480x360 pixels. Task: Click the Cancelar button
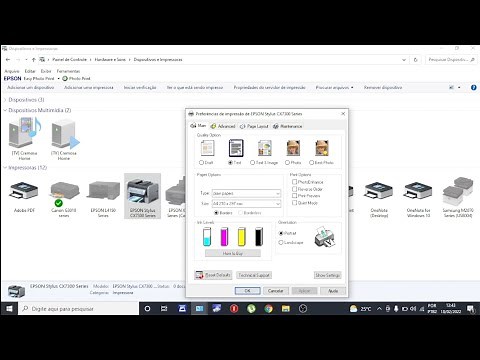pos(276,291)
